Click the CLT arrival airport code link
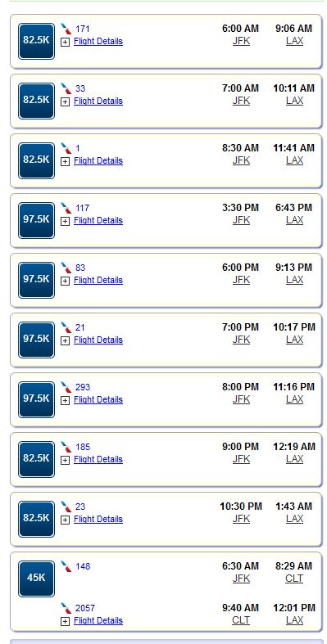 294,579
